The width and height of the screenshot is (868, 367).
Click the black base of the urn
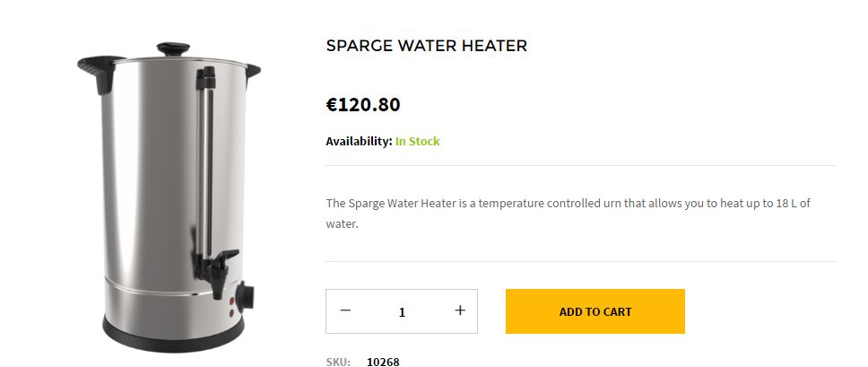click(170, 339)
